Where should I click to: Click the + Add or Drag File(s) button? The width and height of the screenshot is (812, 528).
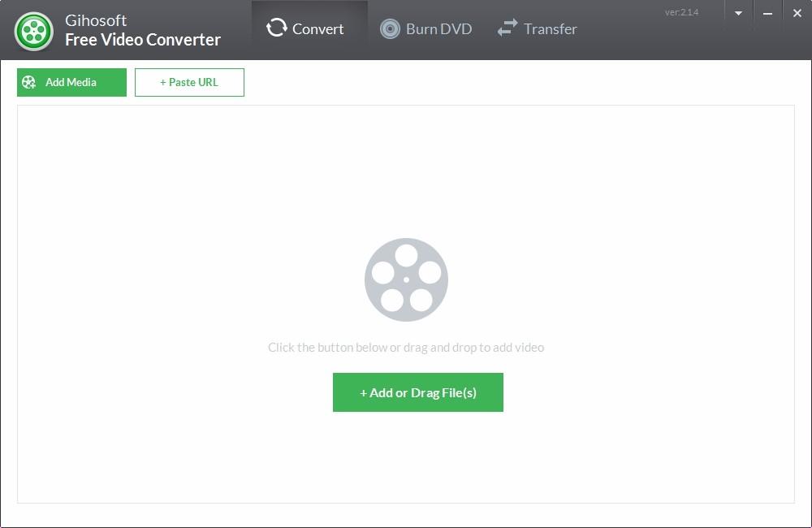point(418,392)
